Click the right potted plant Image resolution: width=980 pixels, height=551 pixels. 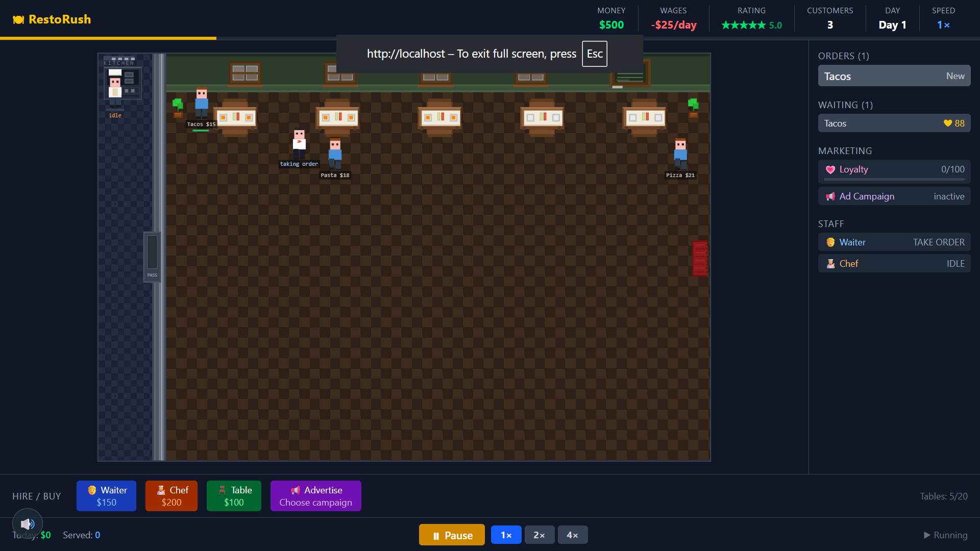[x=693, y=108]
